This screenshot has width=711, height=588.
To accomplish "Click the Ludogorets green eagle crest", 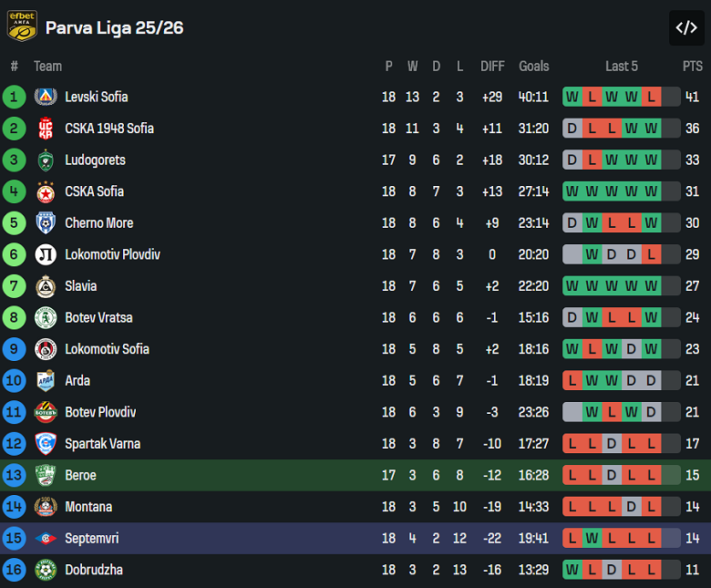I will 46,160.
